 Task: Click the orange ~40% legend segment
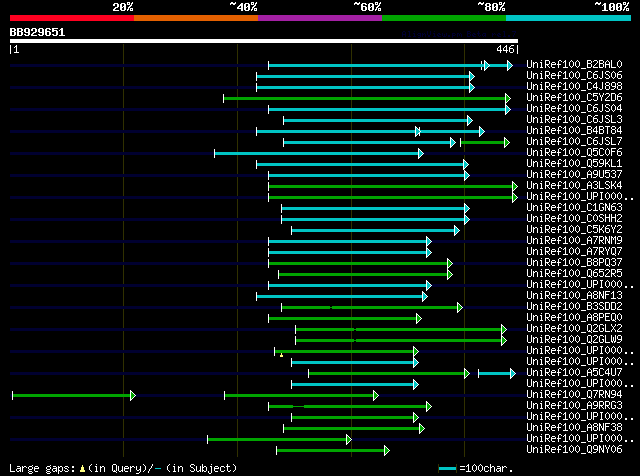point(196,18)
